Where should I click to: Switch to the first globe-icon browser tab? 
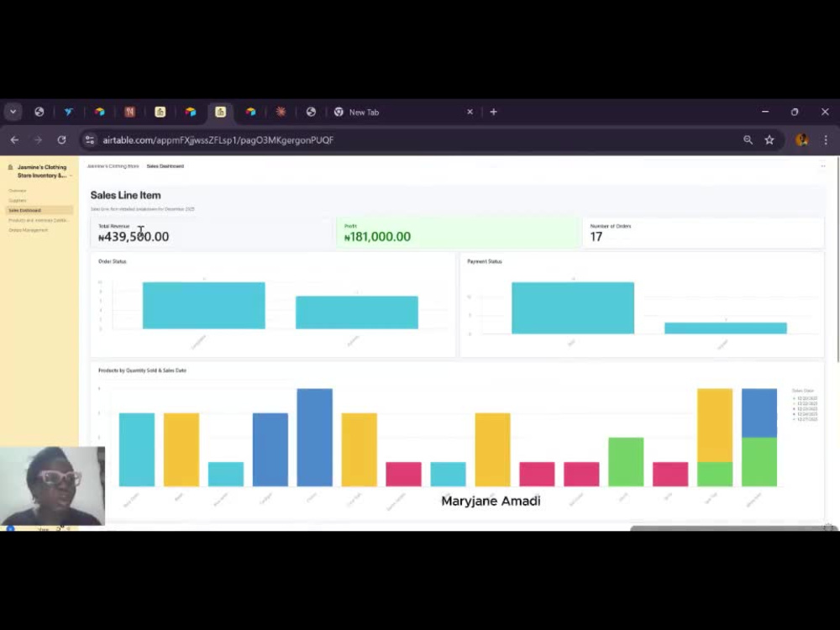(x=39, y=112)
